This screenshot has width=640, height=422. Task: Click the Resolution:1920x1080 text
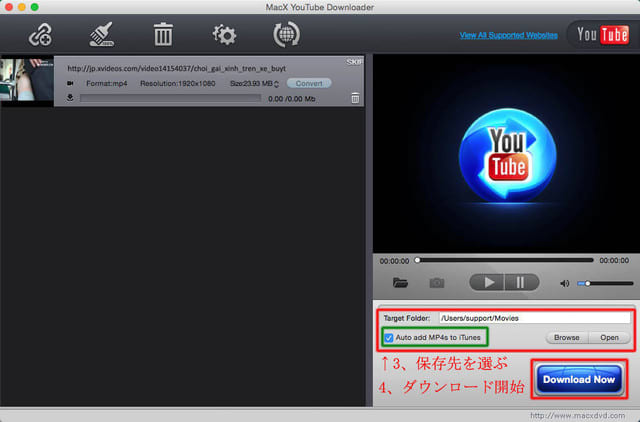click(x=178, y=83)
